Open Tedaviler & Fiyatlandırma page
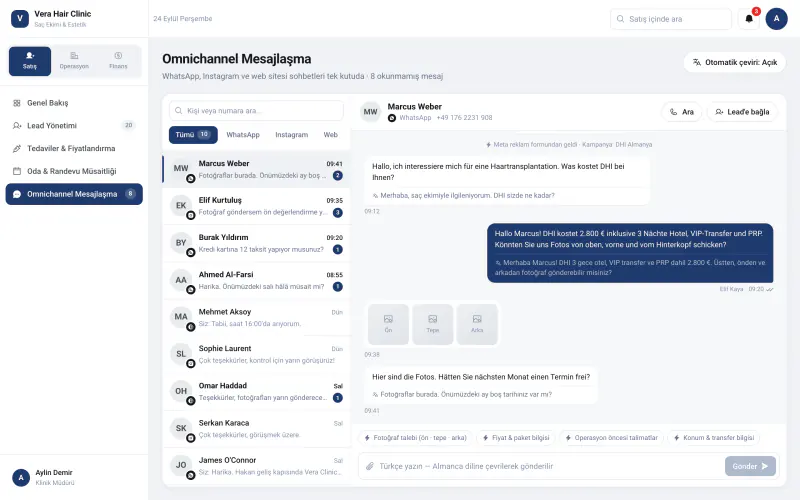The width and height of the screenshot is (800, 500). pos(74,148)
